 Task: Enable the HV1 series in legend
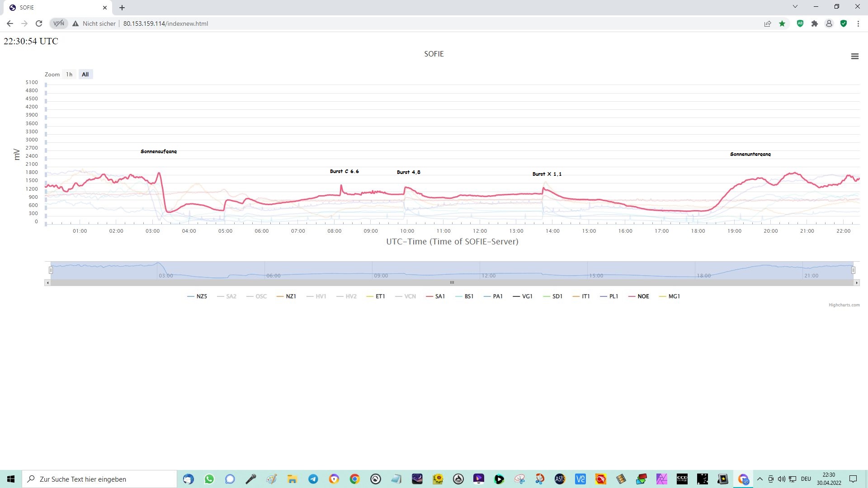(316, 296)
